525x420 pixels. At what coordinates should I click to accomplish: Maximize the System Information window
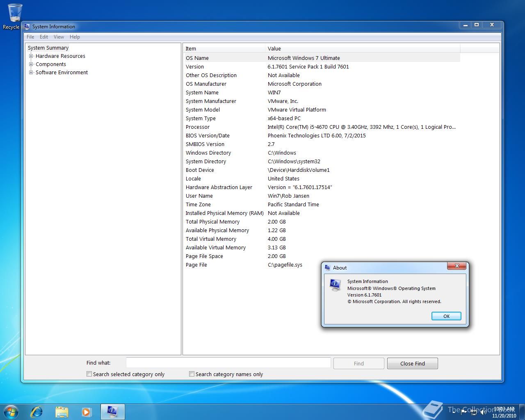[x=477, y=25]
